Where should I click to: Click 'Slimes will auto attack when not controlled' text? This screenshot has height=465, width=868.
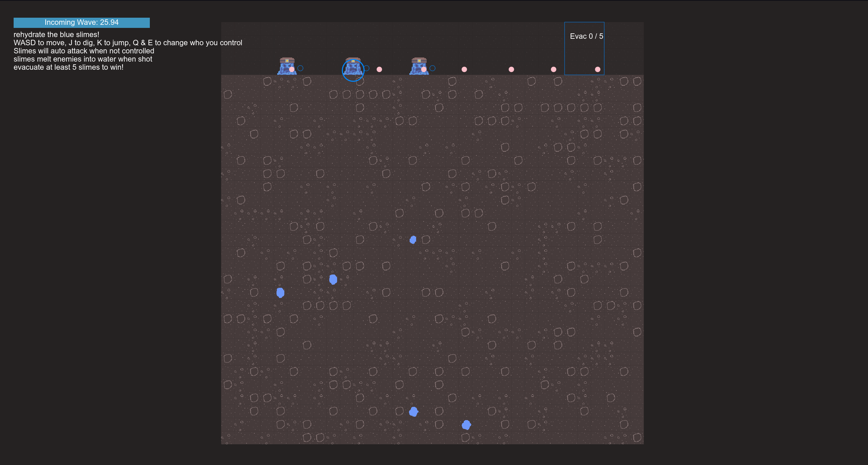point(84,51)
